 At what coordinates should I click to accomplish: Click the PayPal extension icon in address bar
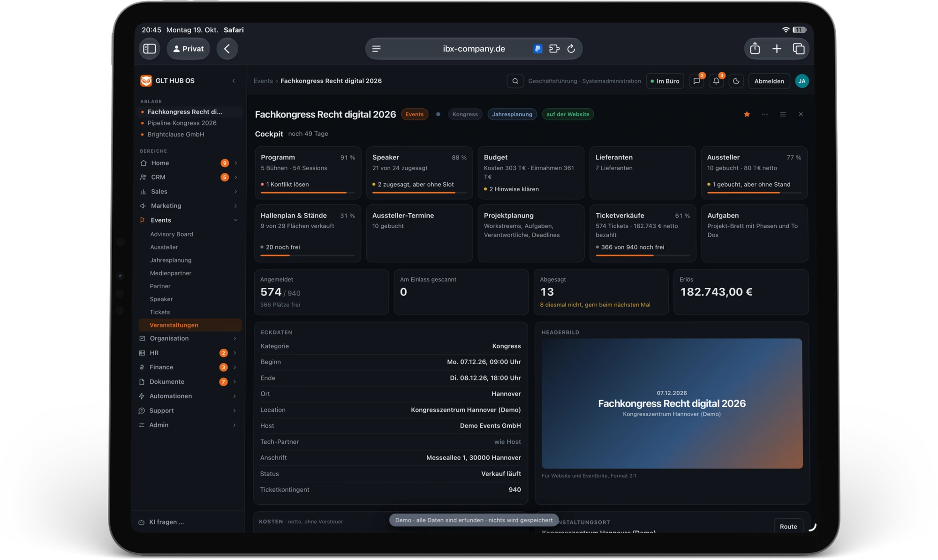537,49
